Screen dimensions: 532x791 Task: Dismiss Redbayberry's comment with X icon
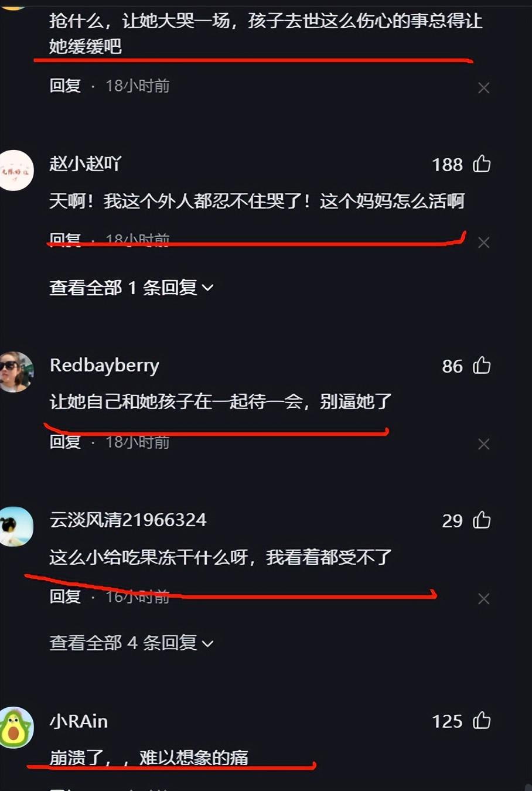[483, 444]
